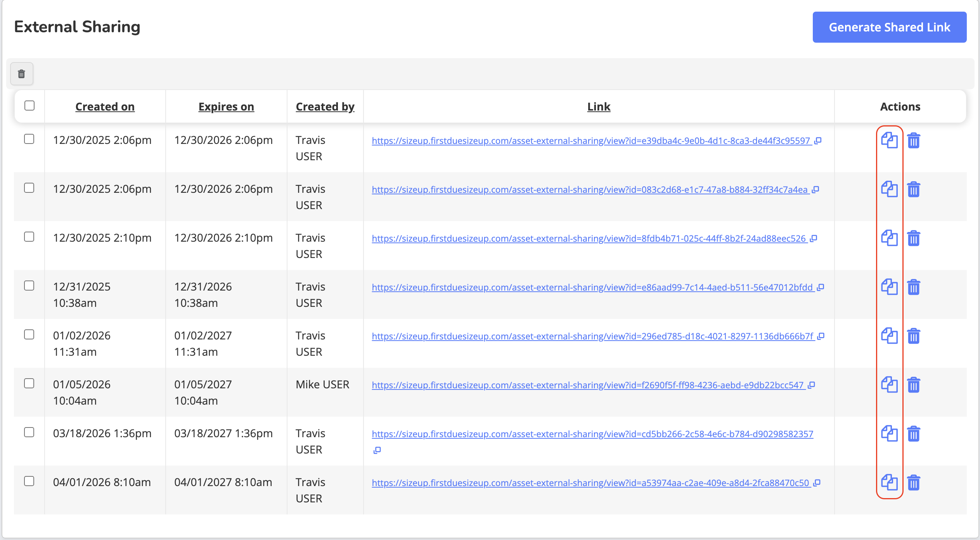Delete the link created 03/18/2026 1:36pm
Viewport: 980px width, 540px height.
coord(914,434)
